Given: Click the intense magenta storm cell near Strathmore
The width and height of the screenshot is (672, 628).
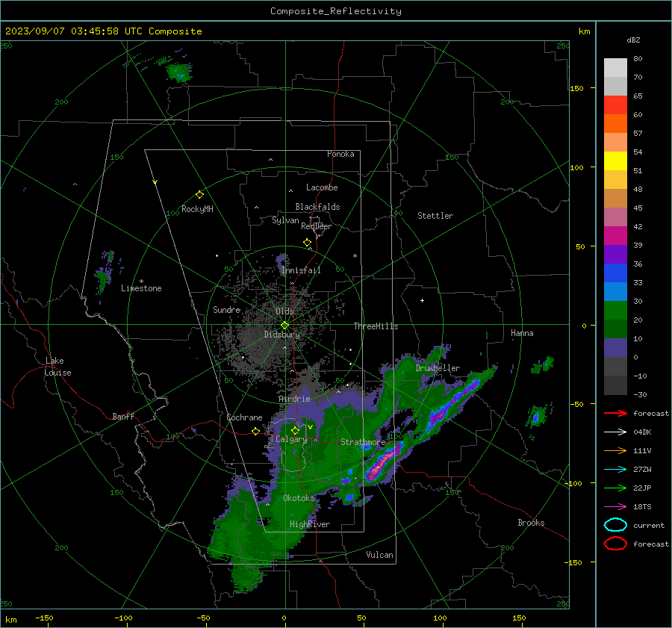Looking at the screenshot, I should coord(383,462).
